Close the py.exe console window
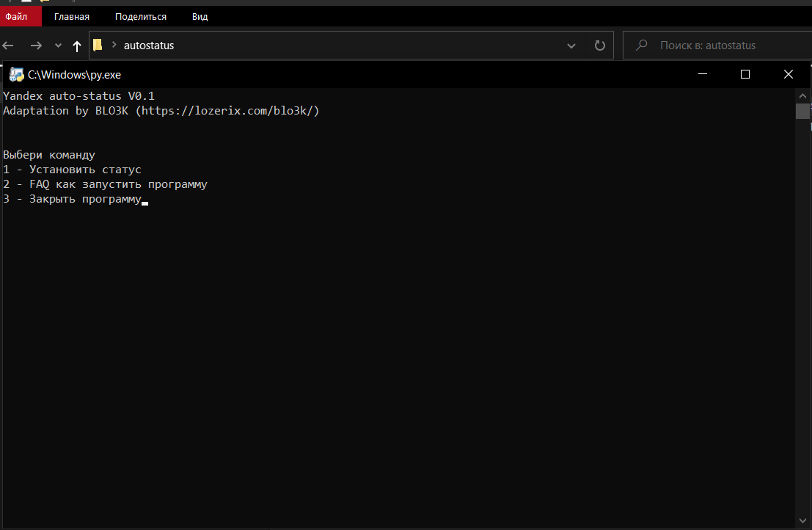812x530 pixels. [x=789, y=74]
